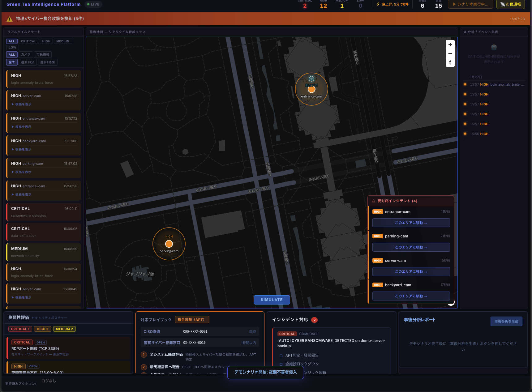This screenshot has width=532, height=392.
Task: Expand 根拠を表示 on entrance-cam 15:56:58 alert
Action: [21, 195]
